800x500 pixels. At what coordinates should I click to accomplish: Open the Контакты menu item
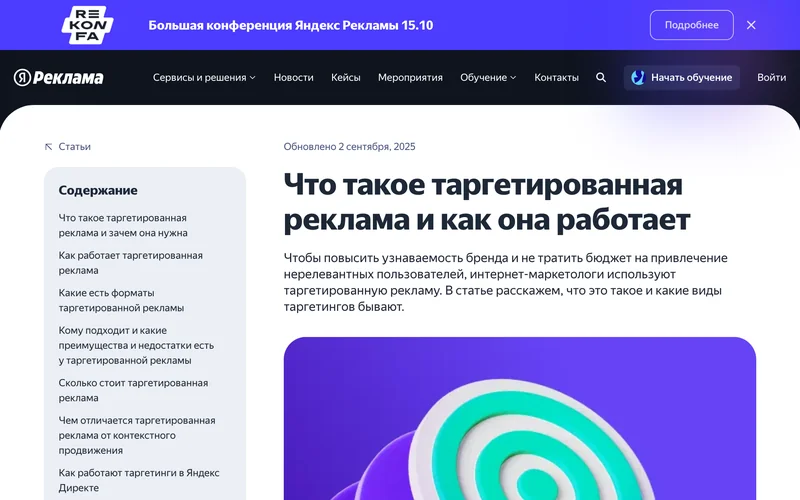556,78
